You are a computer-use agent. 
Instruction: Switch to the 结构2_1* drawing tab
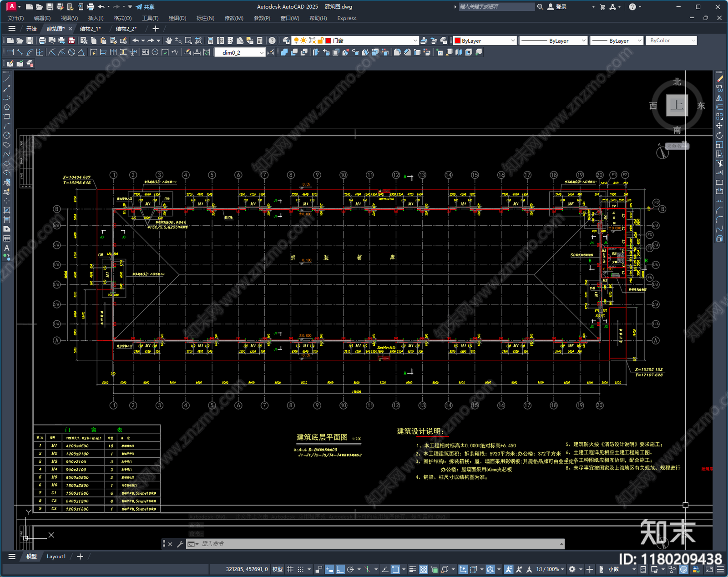click(90, 29)
